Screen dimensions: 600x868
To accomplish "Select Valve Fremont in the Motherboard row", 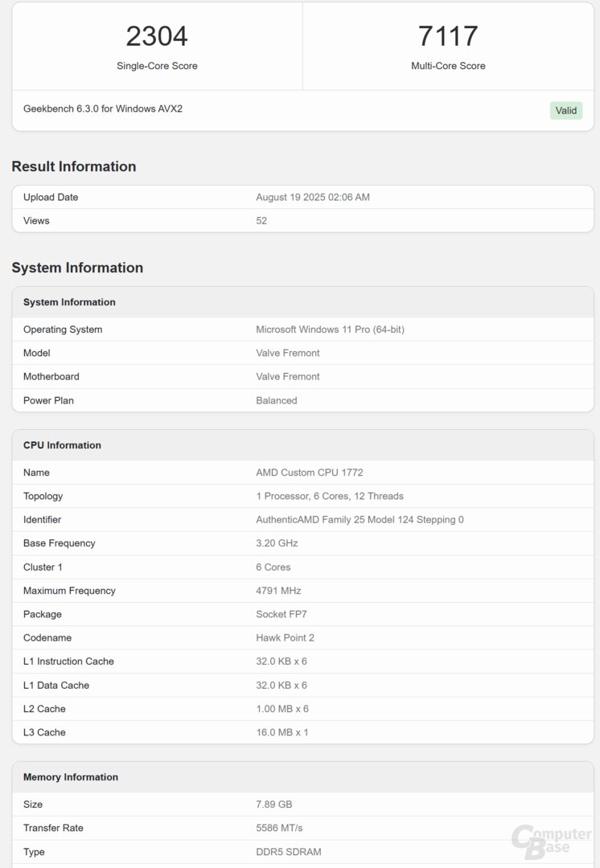I will pos(288,376).
